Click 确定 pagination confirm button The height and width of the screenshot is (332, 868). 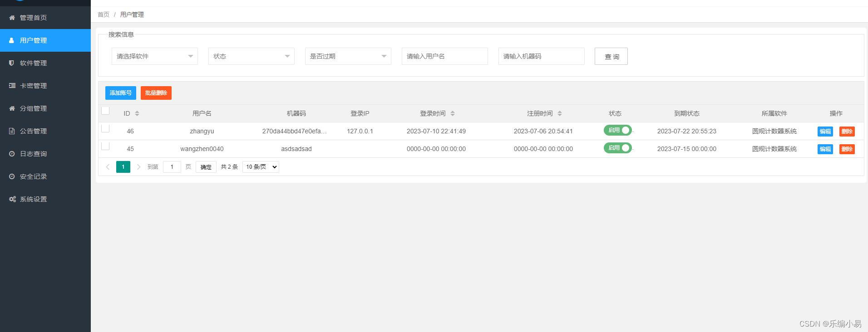coord(206,167)
